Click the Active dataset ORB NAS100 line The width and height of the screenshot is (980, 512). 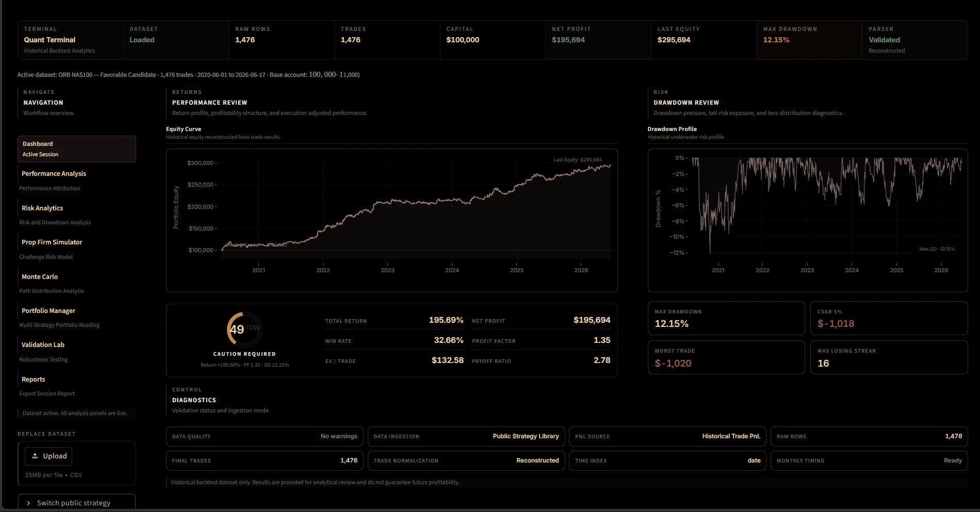[188, 75]
